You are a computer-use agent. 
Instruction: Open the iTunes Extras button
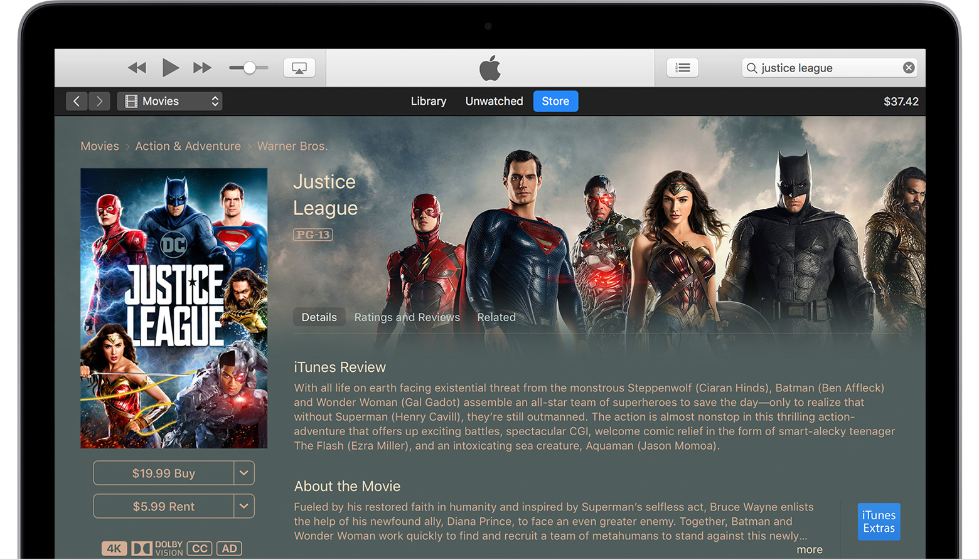[879, 522]
